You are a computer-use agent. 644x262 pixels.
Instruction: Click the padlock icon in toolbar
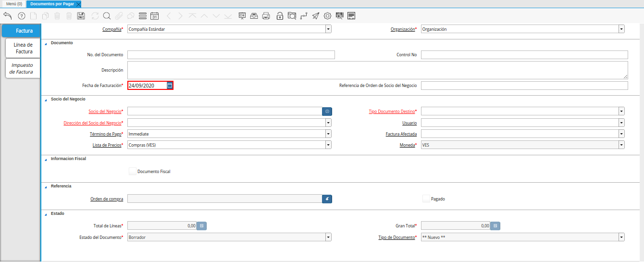coord(280,16)
